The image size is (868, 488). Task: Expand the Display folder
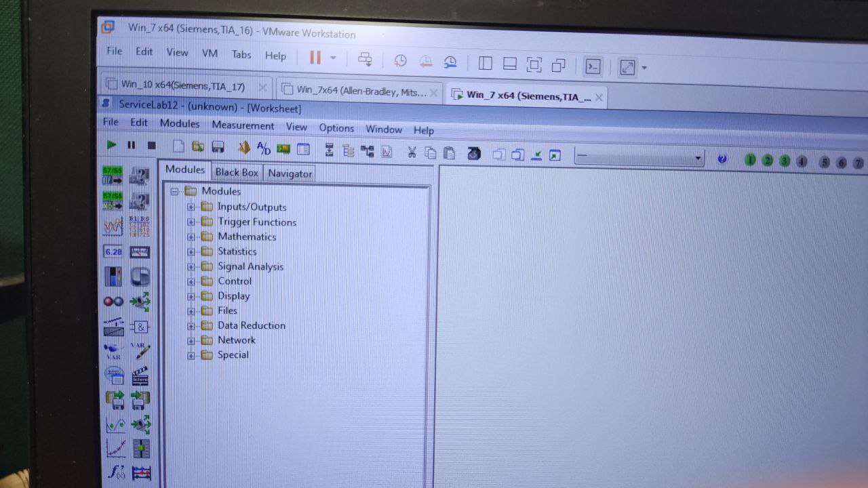click(191, 296)
